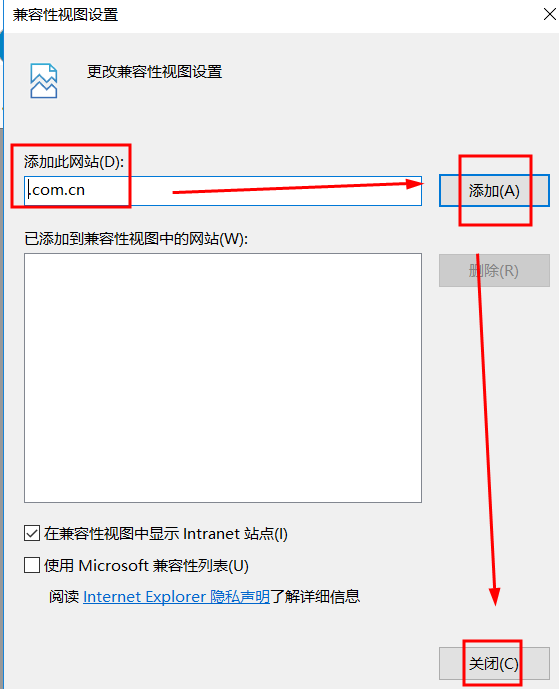Tick the Intranet 站点 checkbox box

click(32, 533)
